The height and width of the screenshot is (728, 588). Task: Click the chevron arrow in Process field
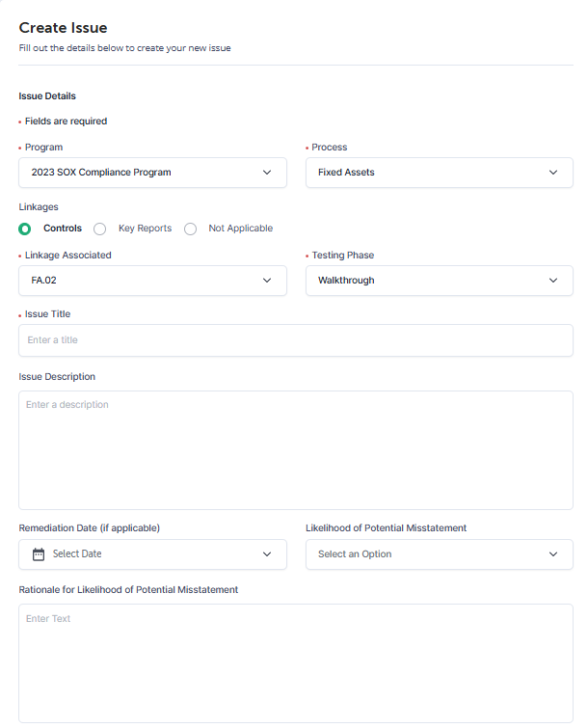click(x=553, y=173)
